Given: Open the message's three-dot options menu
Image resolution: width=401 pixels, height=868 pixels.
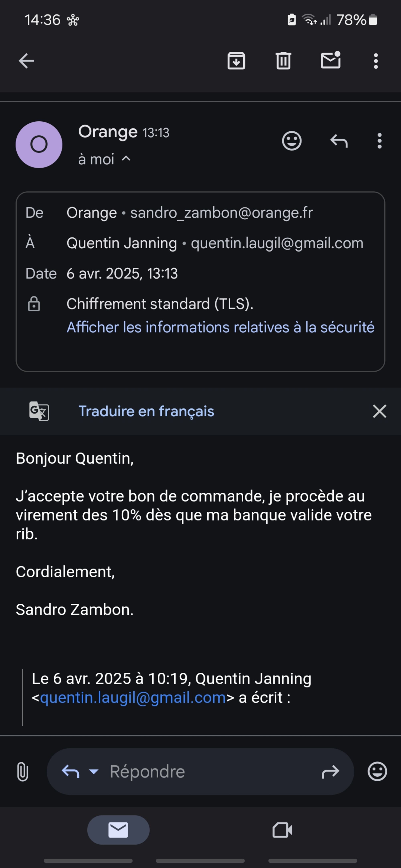Looking at the screenshot, I should (x=379, y=141).
